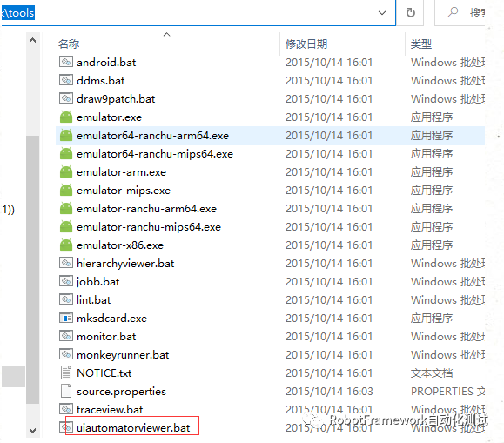The height and width of the screenshot is (443, 504).
Task: Select the lint.bat file name
Action: coord(93,300)
